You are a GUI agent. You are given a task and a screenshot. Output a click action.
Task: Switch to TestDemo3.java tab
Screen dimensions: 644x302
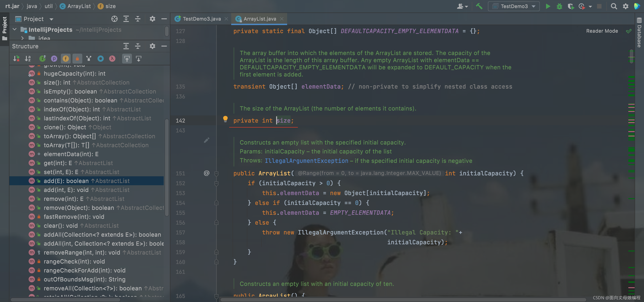point(201,19)
